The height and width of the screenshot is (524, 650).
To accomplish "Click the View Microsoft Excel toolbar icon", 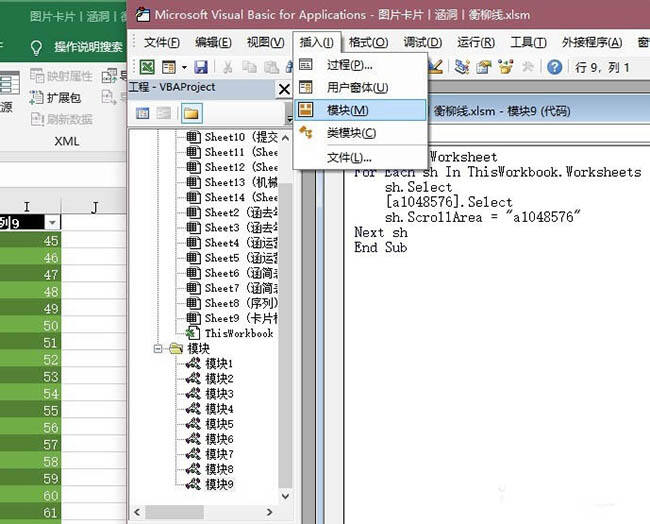I will [147, 67].
